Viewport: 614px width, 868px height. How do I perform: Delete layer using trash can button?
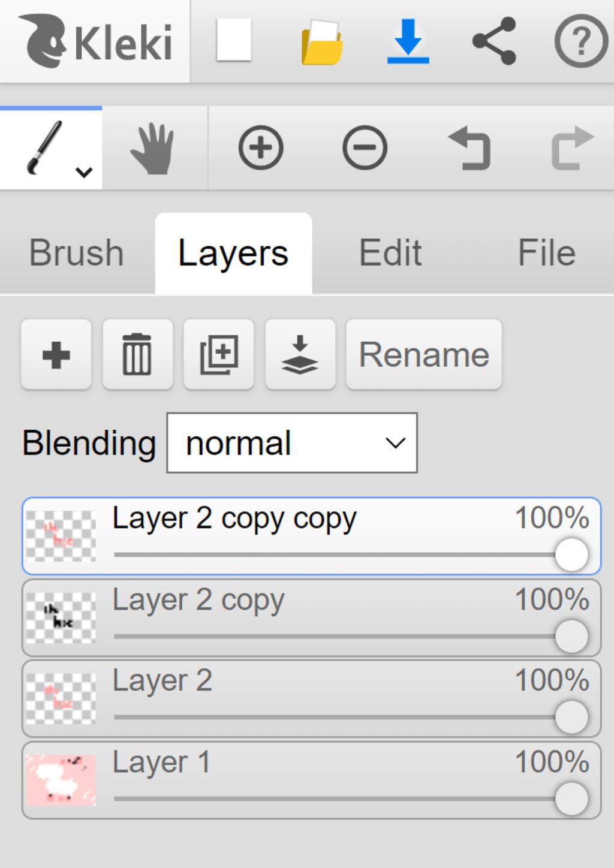pyautogui.click(x=137, y=355)
